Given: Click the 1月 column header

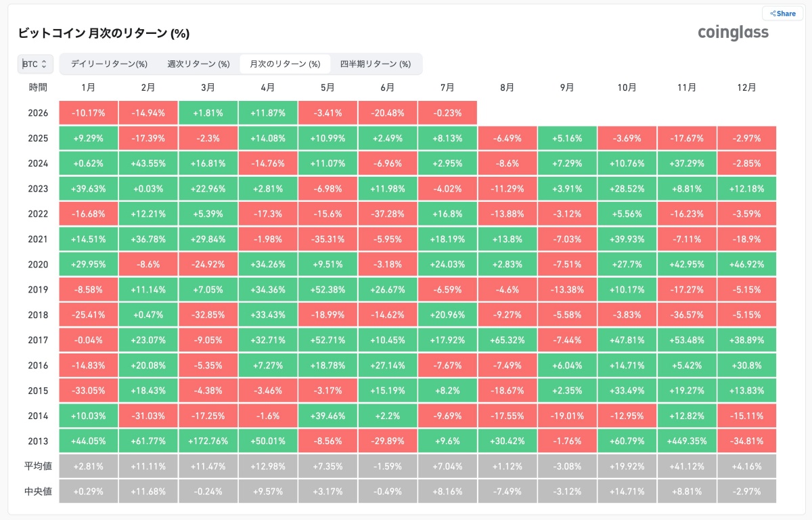Looking at the screenshot, I should click(x=89, y=87).
